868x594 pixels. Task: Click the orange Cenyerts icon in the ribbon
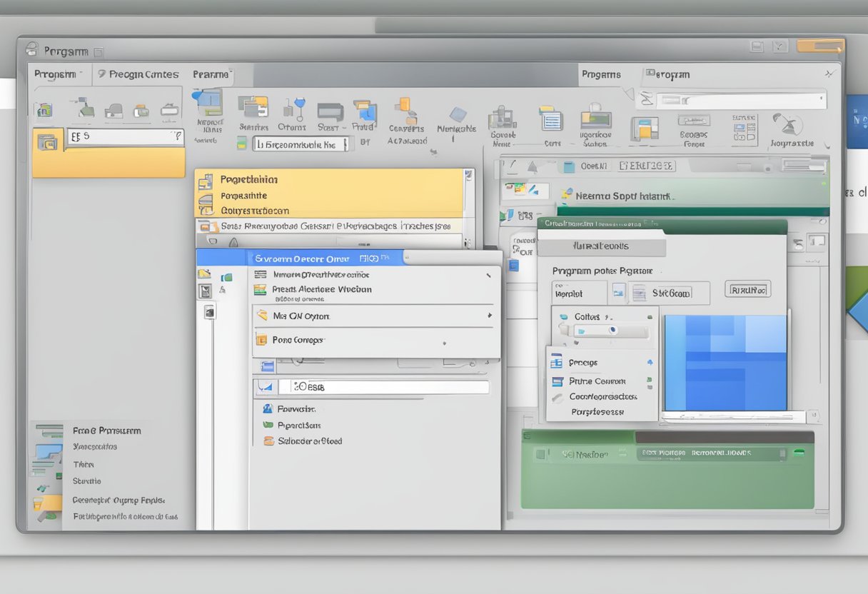tap(406, 110)
